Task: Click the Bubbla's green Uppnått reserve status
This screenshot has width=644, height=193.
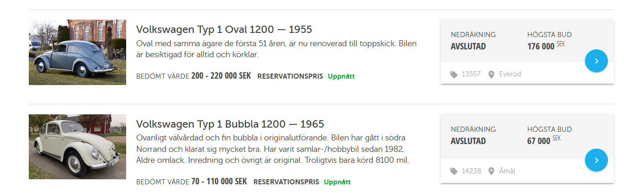Action: click(337, 182)
